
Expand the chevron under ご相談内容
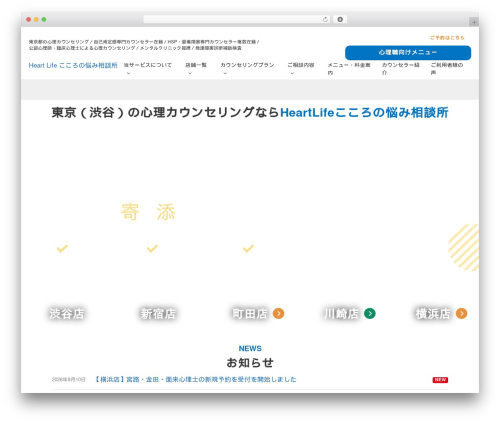click(x=292, y=73)
